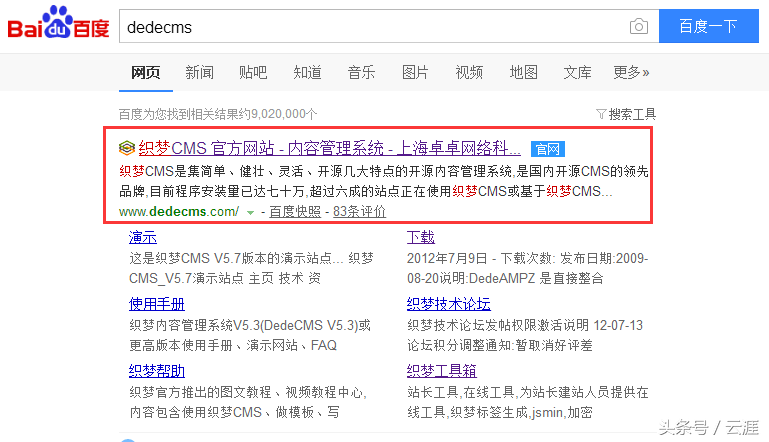This screenshot has height=442, width=769.
Task: Switch to the 图片 tab
Action: pyautogui.click(x=415, y=73)
